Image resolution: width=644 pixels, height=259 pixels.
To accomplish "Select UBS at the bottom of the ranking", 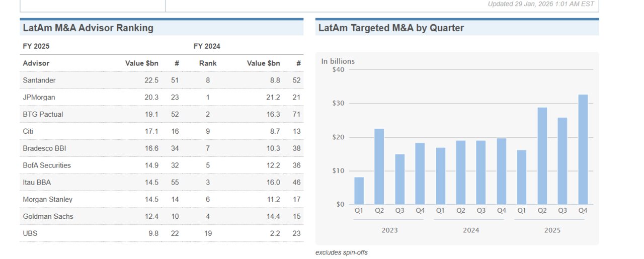I will [x=30, y=233].
